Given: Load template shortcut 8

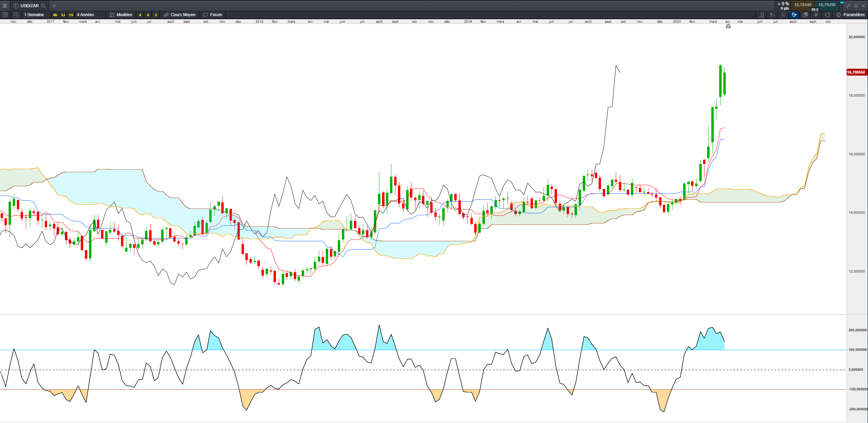Looking at the screenshot, I should 148,15.
